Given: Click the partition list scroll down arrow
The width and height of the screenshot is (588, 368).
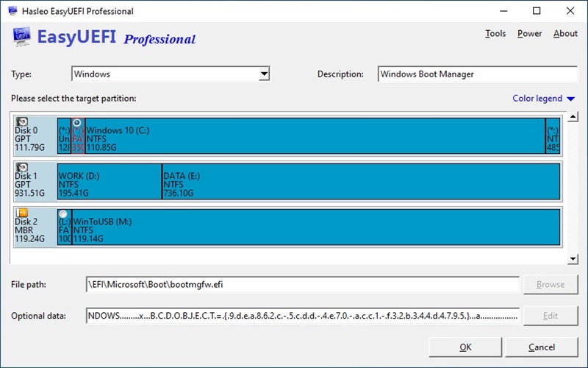Looking at the screenshot, I should pyautogui.click(x=573, y=259).
